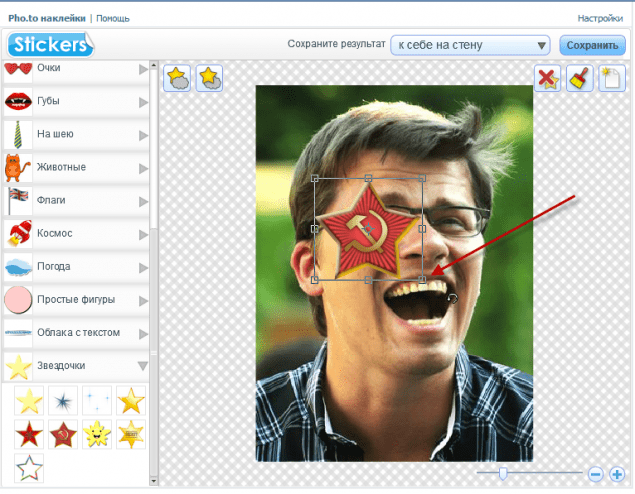Image resolution: width=635 pixels, height=494 pixels.
Task: Click the new blank page icon
Action: click(611, 79)
